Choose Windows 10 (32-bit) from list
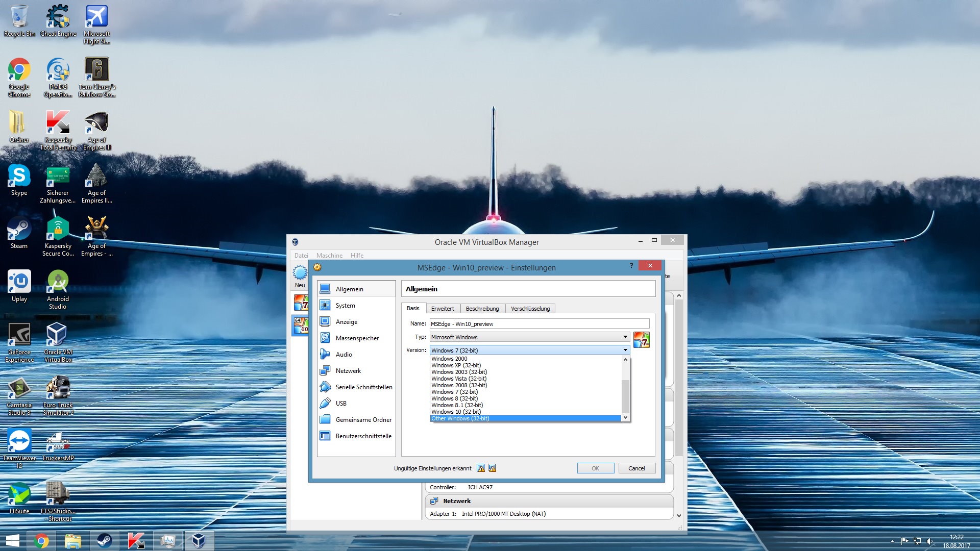Screen dimensions: 980x551 (456, 412)
